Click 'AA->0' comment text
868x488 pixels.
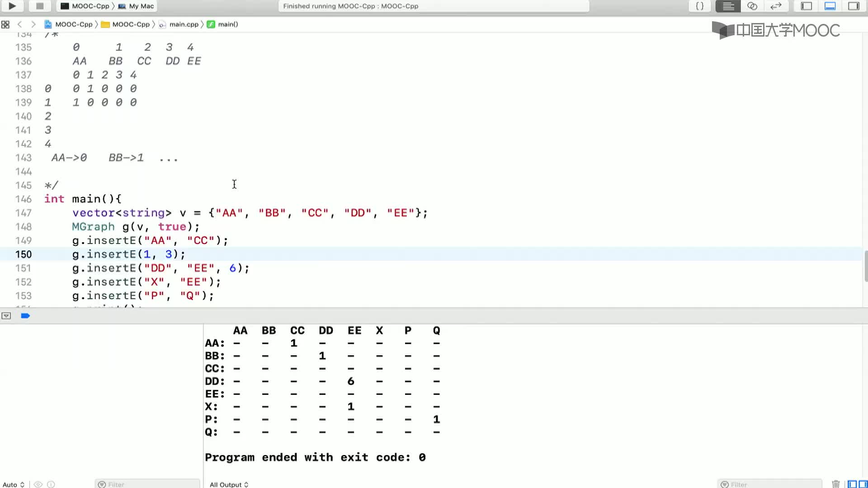[69, 158]
